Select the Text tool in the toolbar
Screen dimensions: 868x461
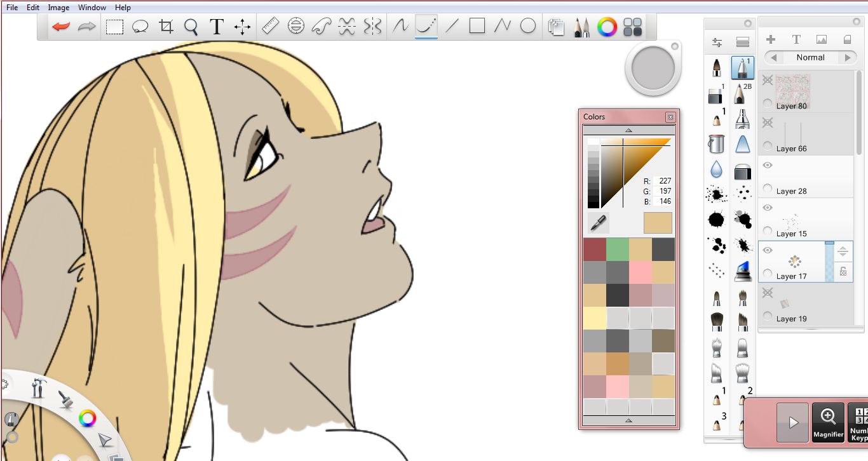(x=217, y=27)
